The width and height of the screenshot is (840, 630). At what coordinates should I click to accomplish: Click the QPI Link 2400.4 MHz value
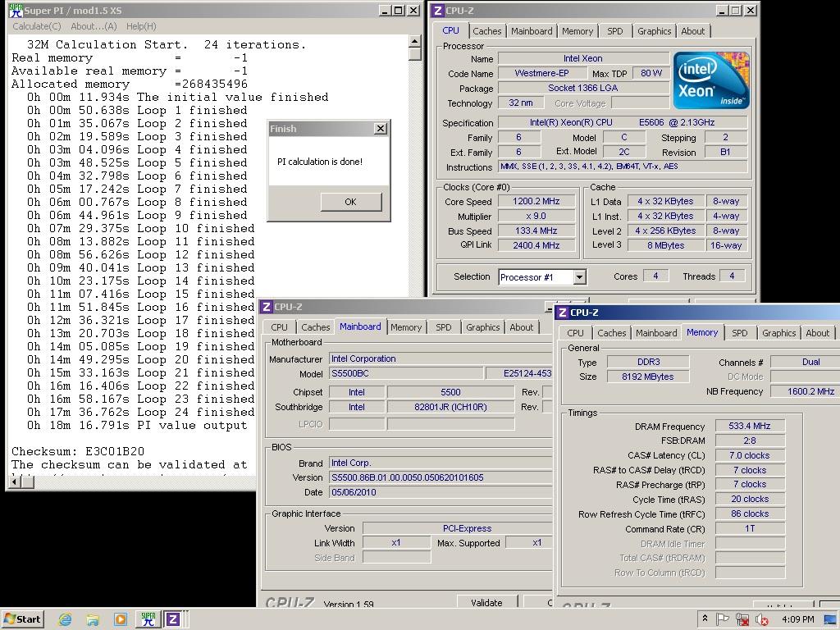point(536,245)
